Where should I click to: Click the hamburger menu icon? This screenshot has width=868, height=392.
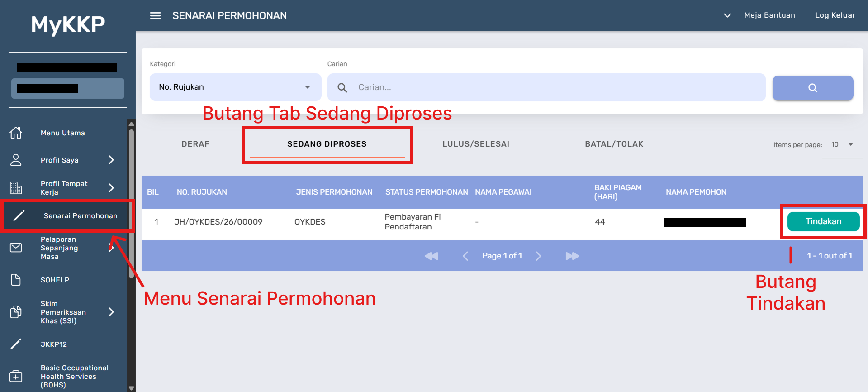[155, 16]
